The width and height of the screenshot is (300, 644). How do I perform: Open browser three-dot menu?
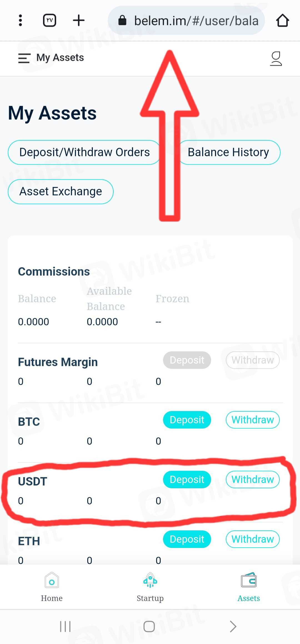click(x=20, y=20)
